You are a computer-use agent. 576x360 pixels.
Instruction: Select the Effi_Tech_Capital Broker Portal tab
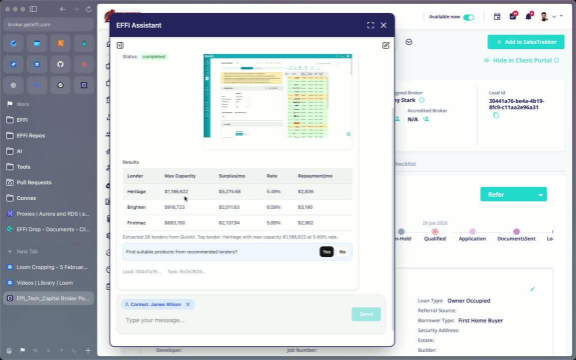(48, 298)
